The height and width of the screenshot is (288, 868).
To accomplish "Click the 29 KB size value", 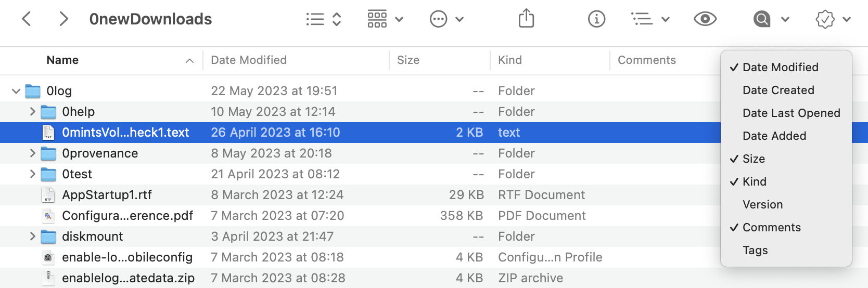I will click(x=466, y=195).
